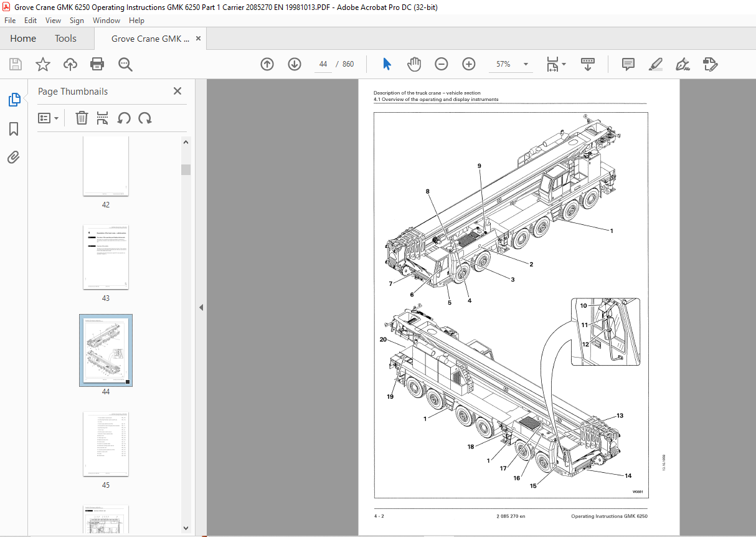
Task: Open Page Thumbnails sidebar icon
Action: tap(14, 100)
